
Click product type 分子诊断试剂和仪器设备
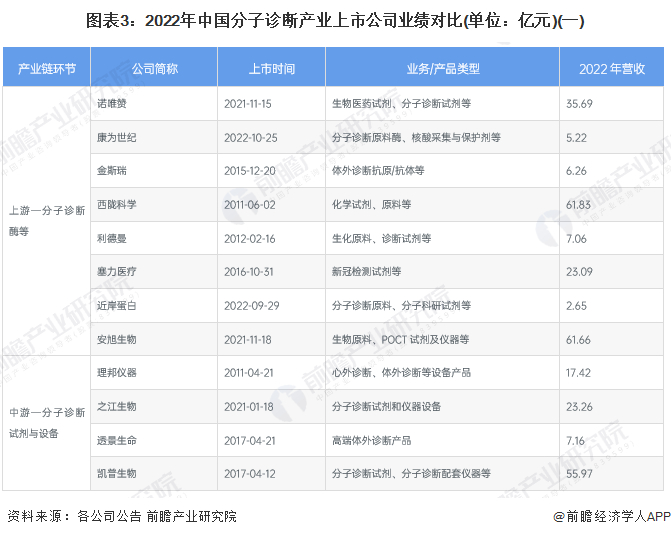(x=386, y=406)
